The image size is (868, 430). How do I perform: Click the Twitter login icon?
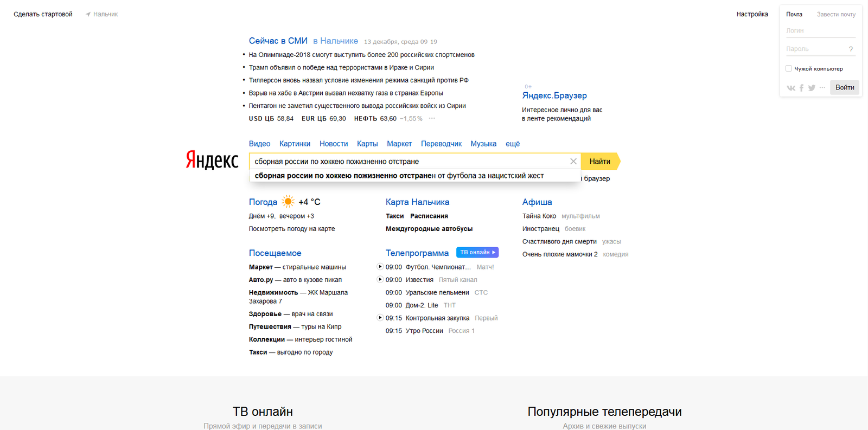click(x=812, y=88)
